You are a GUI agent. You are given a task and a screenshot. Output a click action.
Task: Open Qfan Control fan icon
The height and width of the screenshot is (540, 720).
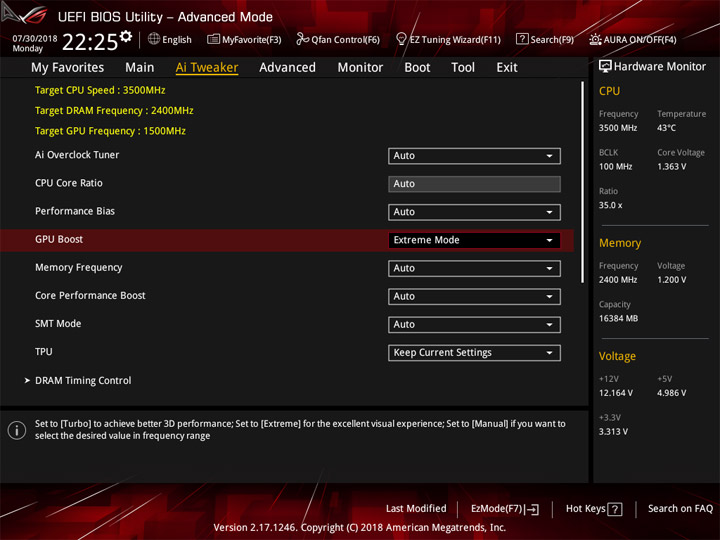tap(302, 39)
